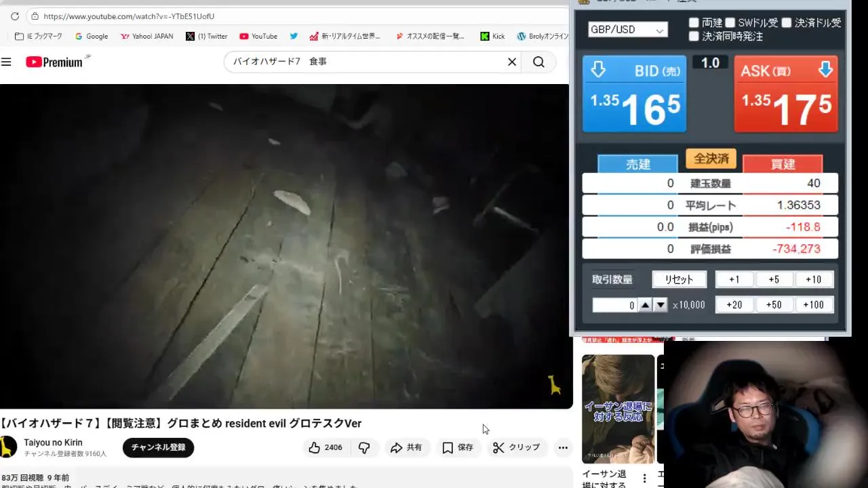Clear the YouTube search text with X
The width and height of the screenshot is (868, 488).
click(x=512, y=62)
